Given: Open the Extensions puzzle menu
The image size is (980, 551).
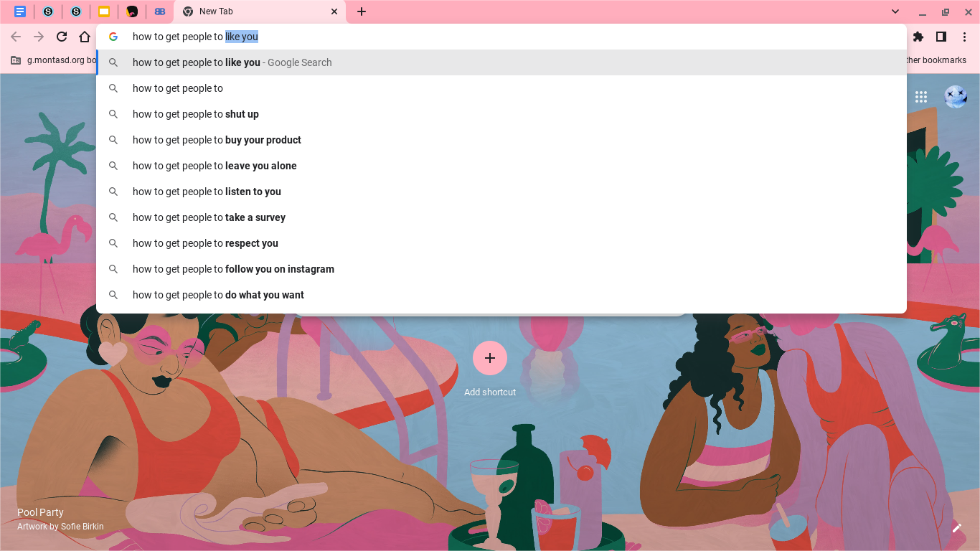Looking at the screenshot, I should tap(918, 37).
